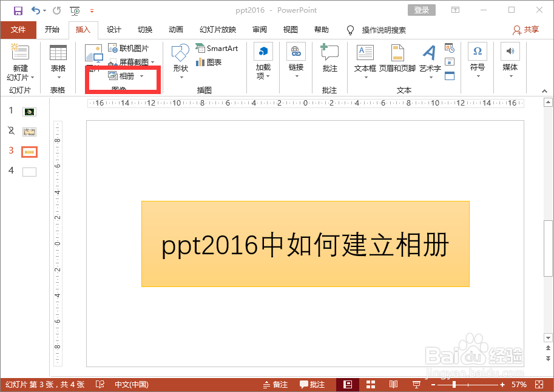Open 页眉和页脚 dialog
Image resolution: width=554 pixels, height=392 pixels.
397,58
